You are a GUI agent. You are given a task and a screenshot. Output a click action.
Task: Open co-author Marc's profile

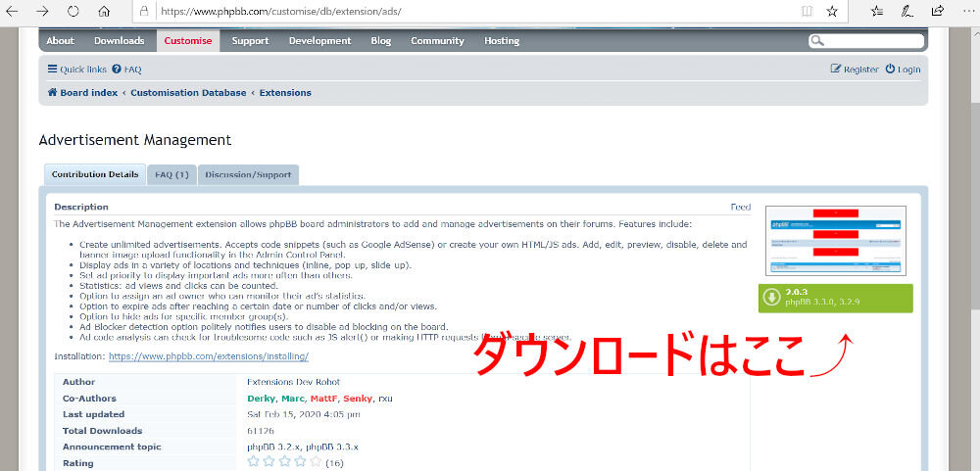[x=292, y=398]
